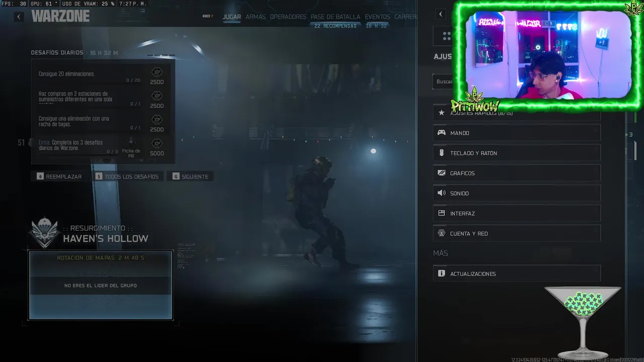The height and width of the screenshot is (362, 644).
Task: Open the EVENTOS tab
Action: 377,17
